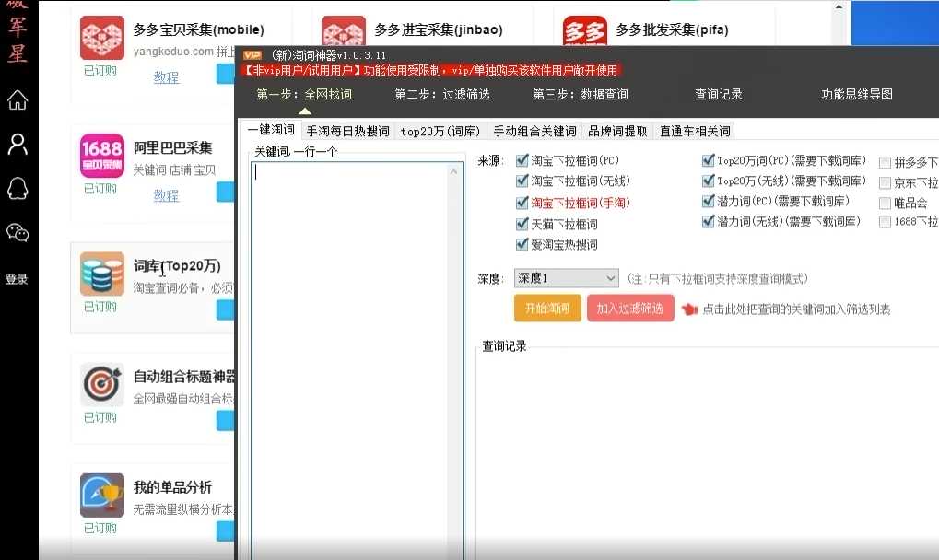
Task: Click the 多多宝贝采集(mobile) title text
Action: 198,29
